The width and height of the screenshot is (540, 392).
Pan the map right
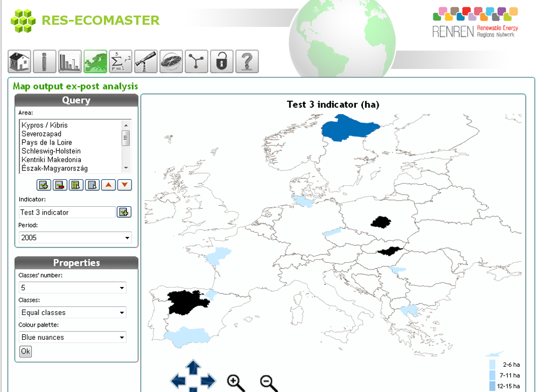tap(208, 381)
